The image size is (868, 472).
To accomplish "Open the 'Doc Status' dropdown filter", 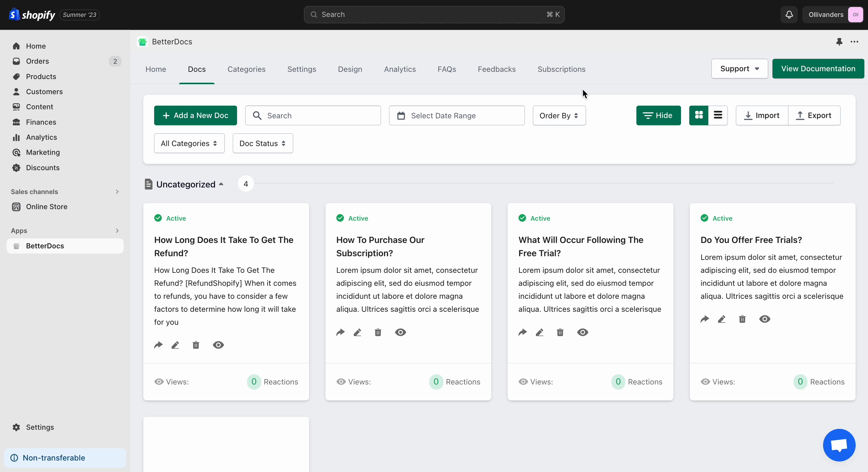I will 262,143.
